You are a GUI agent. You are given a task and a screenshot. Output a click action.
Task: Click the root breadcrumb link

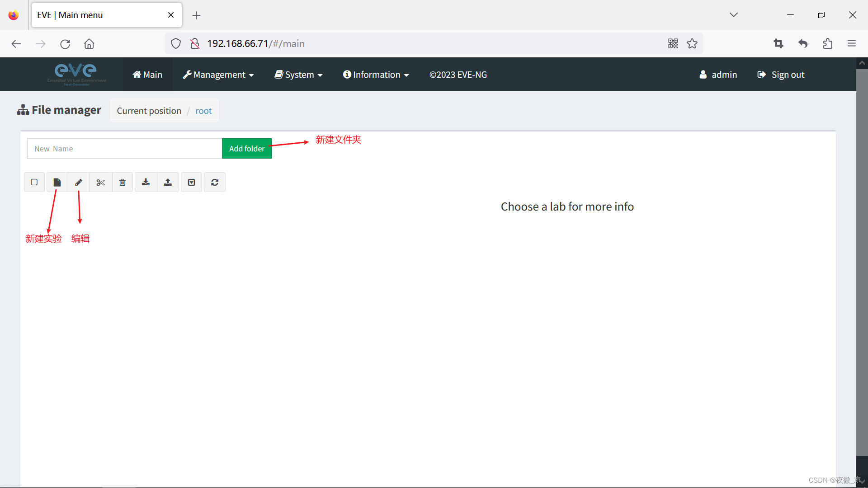(203, 111)
